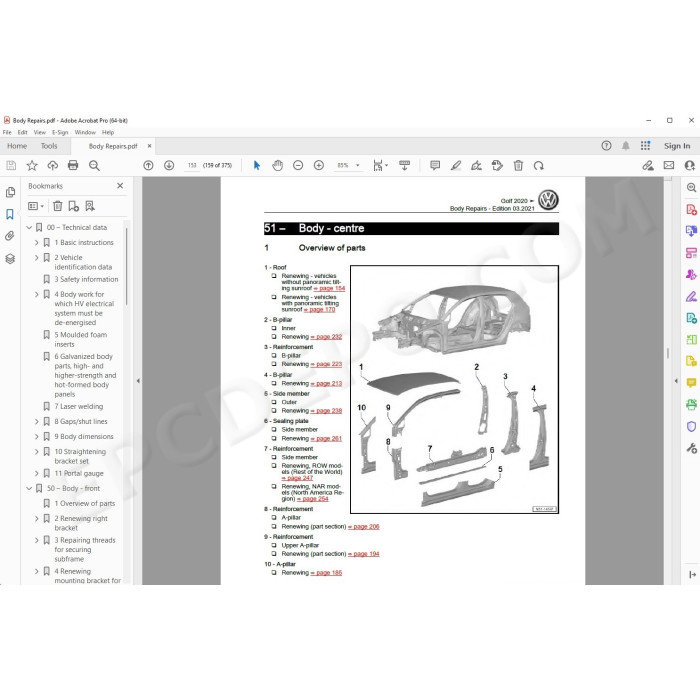Screen dimensions: 700x700
Task: Select the highlight text pen
Action: tap(456, 166)
